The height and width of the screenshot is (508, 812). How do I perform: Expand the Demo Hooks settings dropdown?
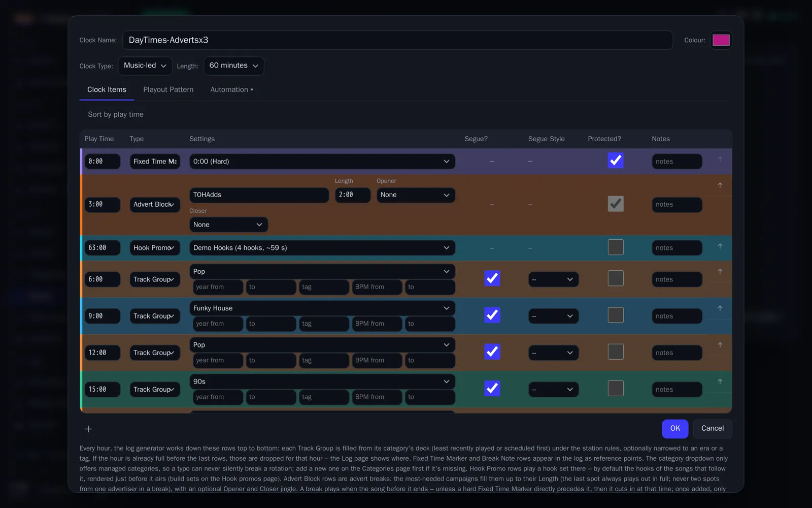pos(322,248)
